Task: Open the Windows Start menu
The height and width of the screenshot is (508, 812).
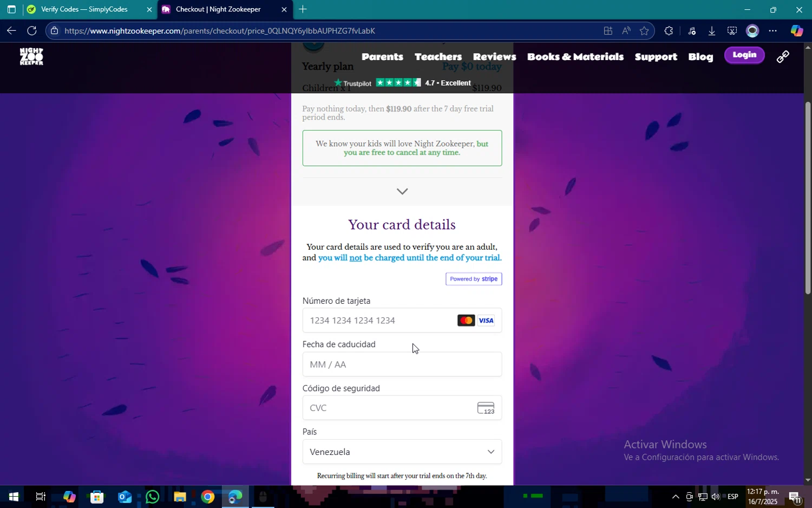Action: pyautogui.click(x=14, y=497)
